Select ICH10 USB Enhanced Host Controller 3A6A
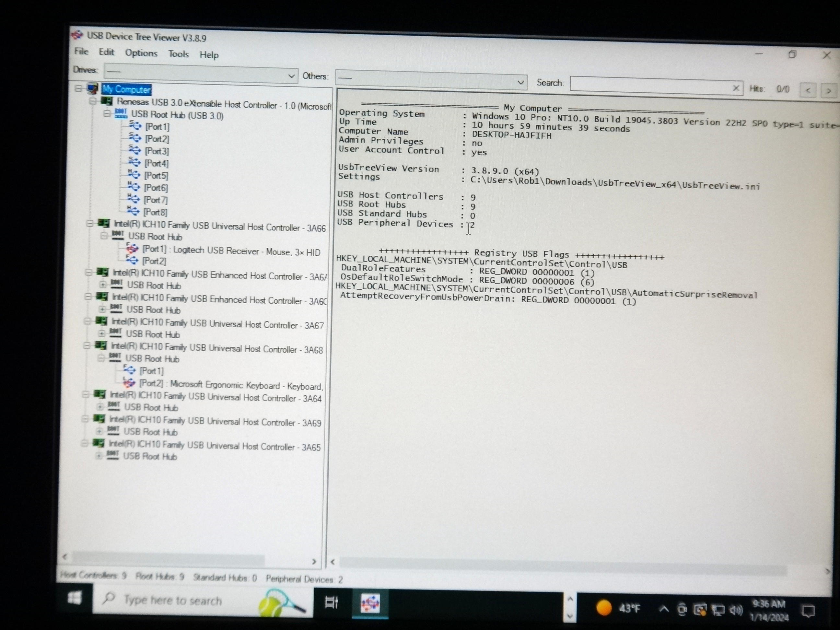840x630 pixels. pyautogui.click(x=220, y=274)
